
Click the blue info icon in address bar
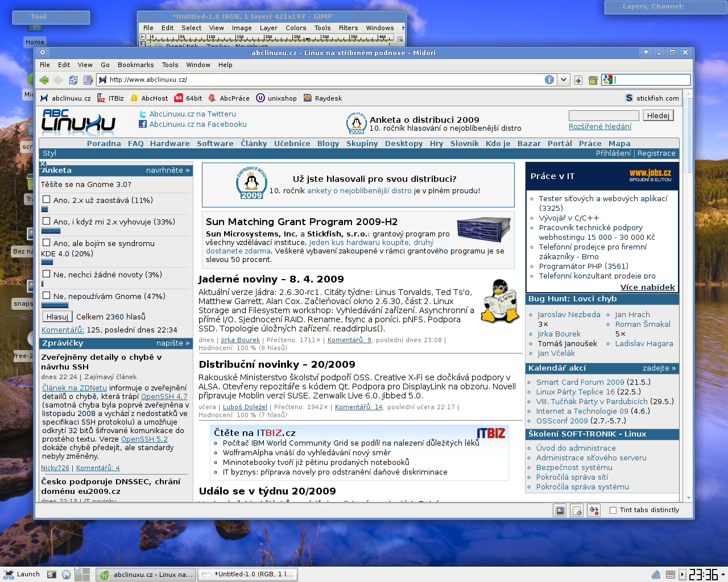pyautogui.click(x=549, y=80)
